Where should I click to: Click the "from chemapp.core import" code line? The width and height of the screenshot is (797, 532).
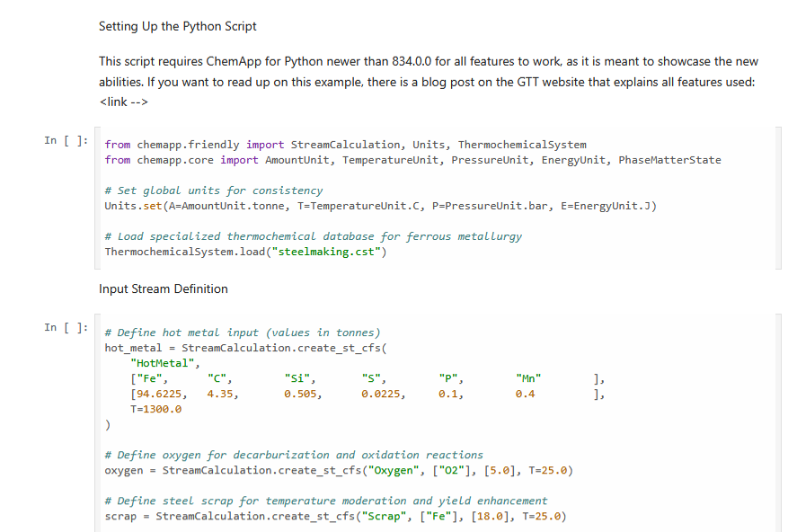pyautogui.click(x=412, y=160)
